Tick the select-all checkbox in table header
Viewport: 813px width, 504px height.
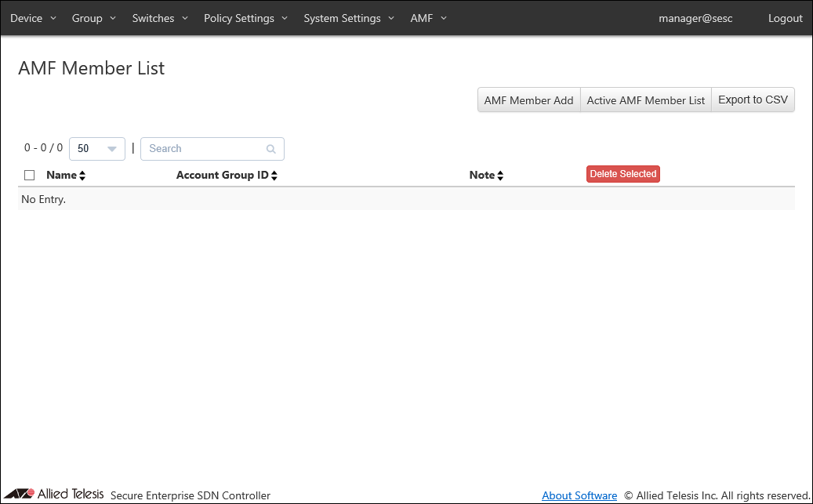point(30,176)
